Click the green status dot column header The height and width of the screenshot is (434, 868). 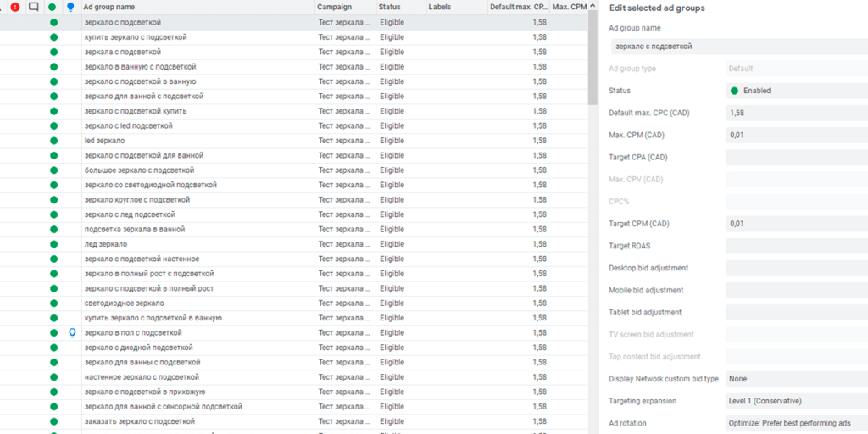[x=53, y=7]
